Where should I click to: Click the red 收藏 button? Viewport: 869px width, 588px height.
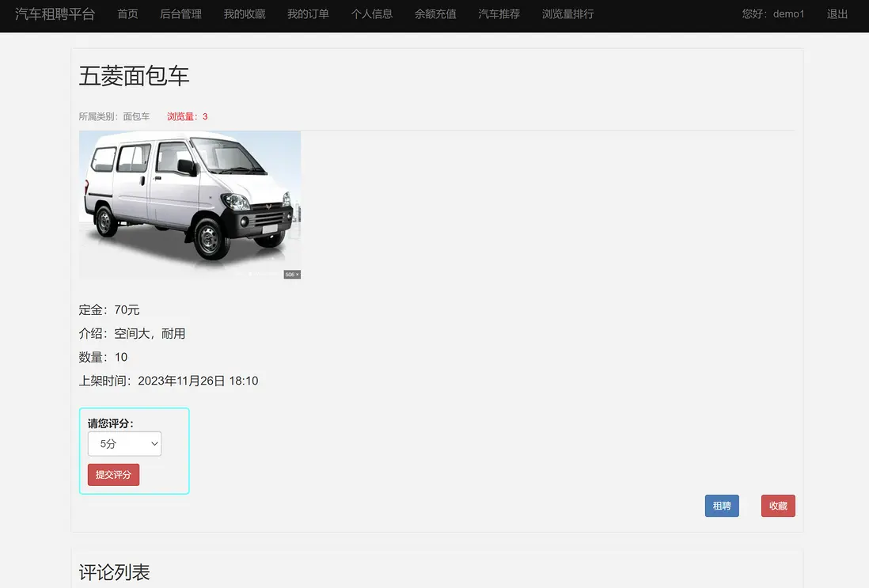tap(778, 506)
